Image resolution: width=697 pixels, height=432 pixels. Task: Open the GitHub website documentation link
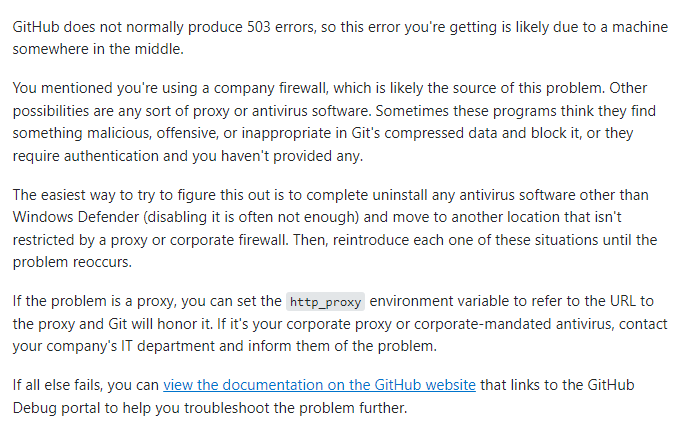pyautogui.click(x=319, y=385)
